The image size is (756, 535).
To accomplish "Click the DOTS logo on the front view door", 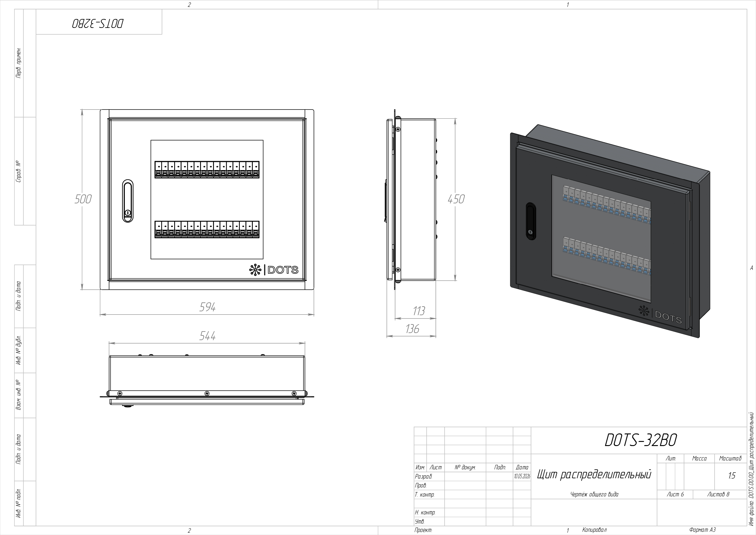I will coord(274,270).
